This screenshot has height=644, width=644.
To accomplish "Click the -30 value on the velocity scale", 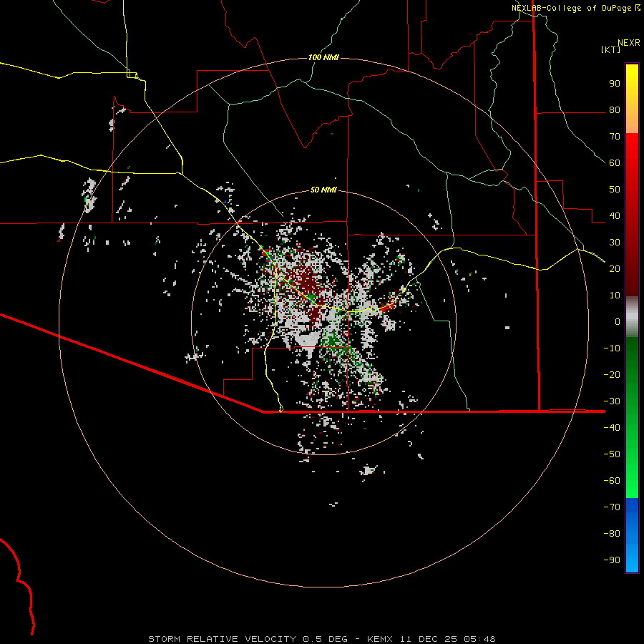I will (612, 401).
